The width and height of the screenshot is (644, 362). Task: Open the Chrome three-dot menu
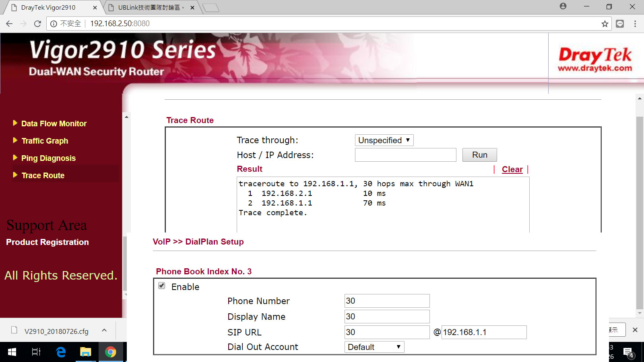point(635,24)
